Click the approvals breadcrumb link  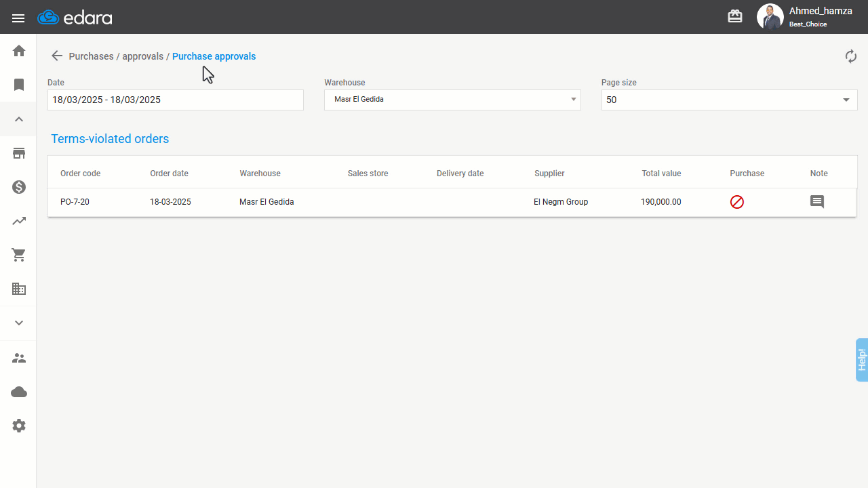142,56
